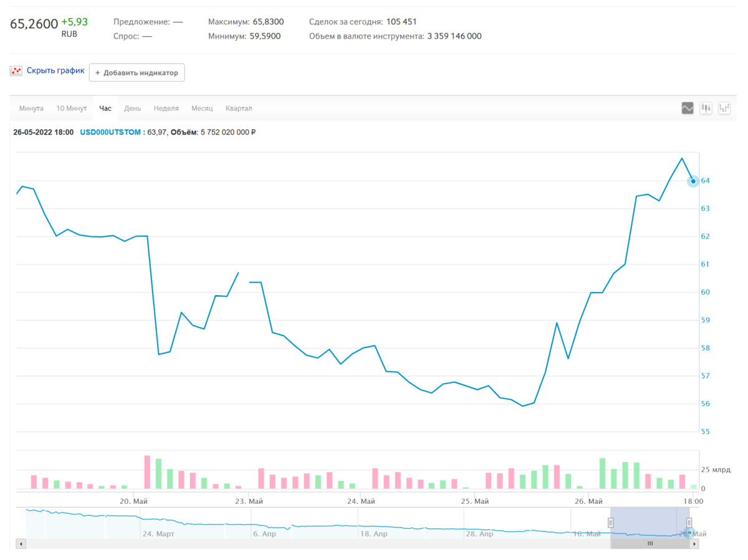Click the 60 price axis label
The height and width of the screenshot is (560, 748).
(x=706, y=292)
